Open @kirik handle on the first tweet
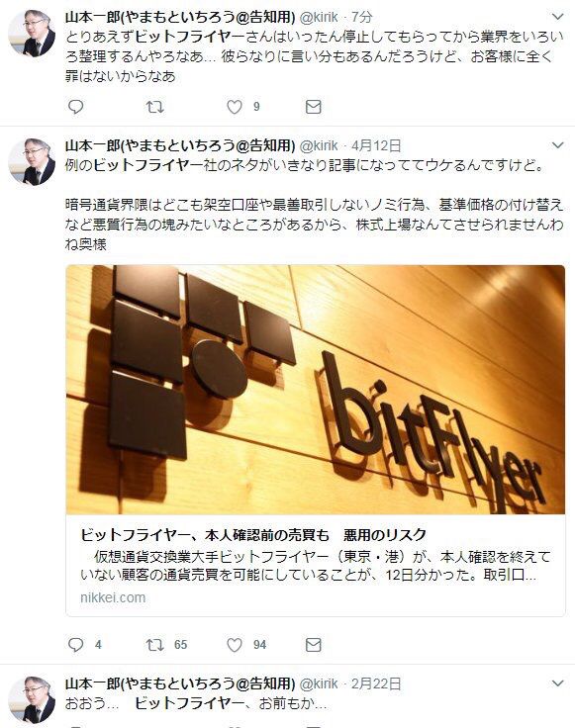 (319, 17)
